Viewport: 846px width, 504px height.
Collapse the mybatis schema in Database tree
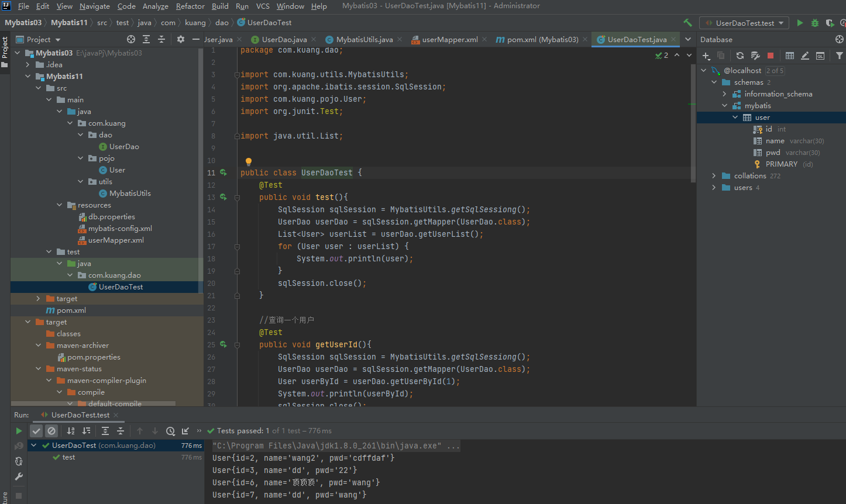724,105
